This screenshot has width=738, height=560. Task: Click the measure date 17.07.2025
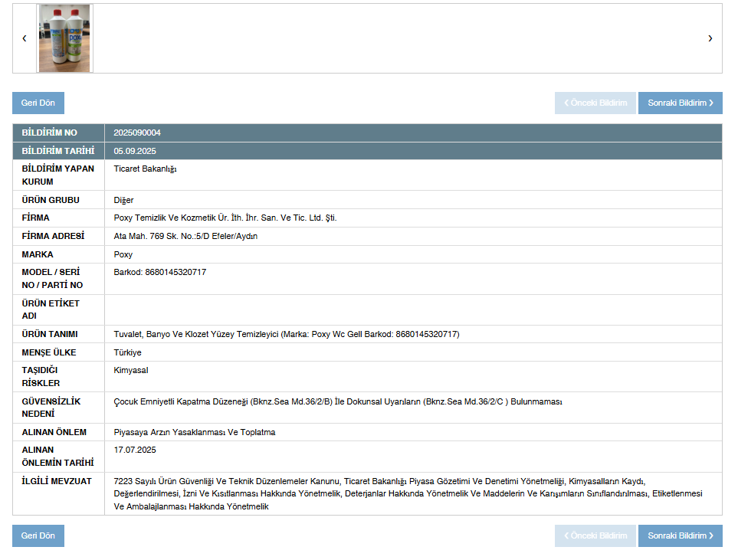[135, 450]
